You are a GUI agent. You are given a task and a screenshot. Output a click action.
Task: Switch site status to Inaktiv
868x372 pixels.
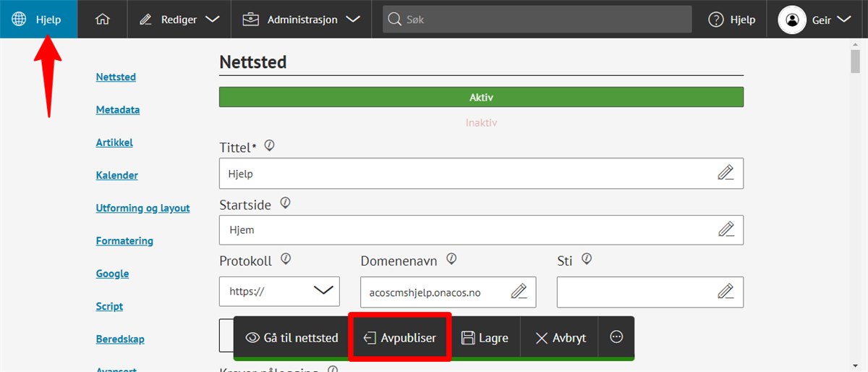point(481,123)
